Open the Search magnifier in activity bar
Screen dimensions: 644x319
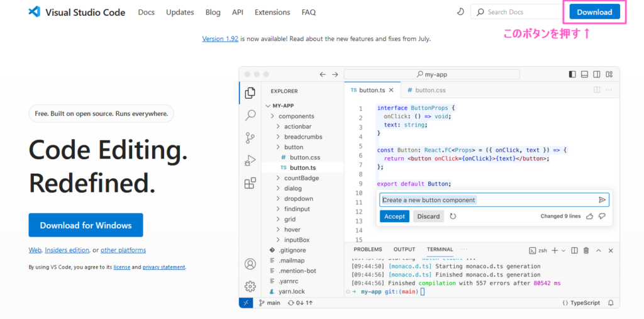[x=250, y=115]
